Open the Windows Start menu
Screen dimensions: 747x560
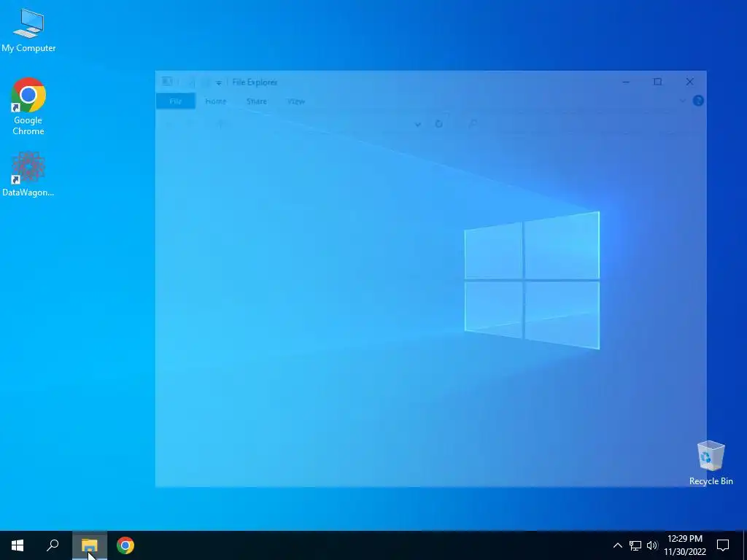18,545
